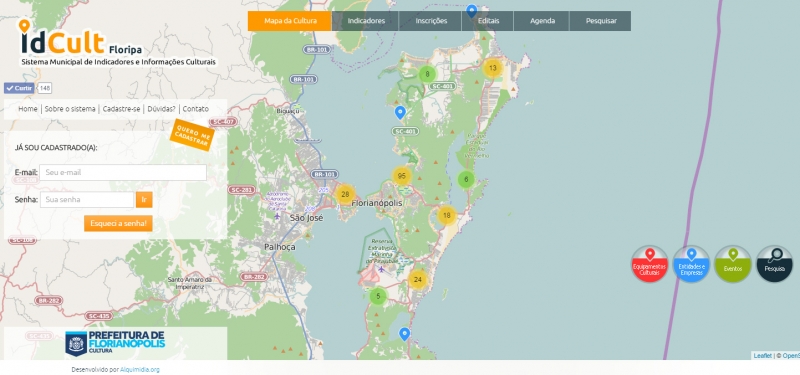
Task: Select the blue pin at island's south
Action: point(405,334)
